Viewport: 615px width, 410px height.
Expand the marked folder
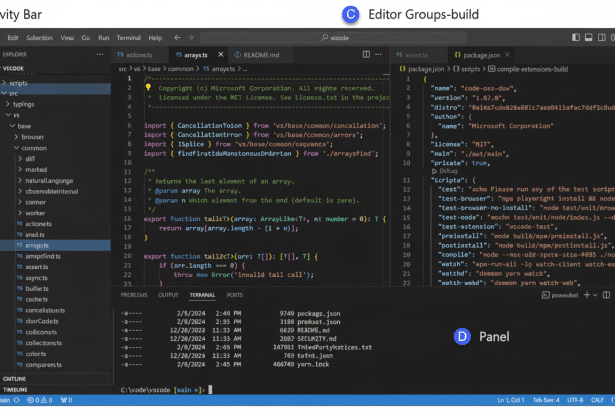pyautogui.click(x=55, y=169)
